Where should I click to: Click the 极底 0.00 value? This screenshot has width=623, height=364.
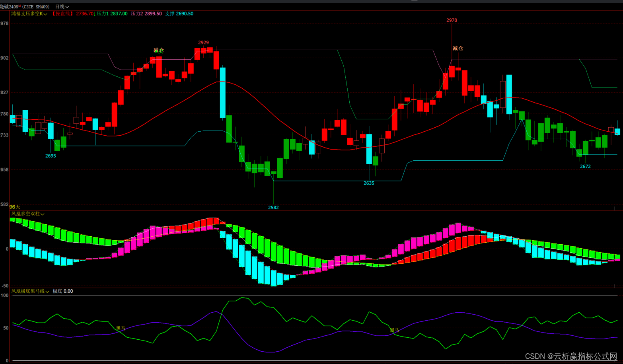(x=63, y=291)
